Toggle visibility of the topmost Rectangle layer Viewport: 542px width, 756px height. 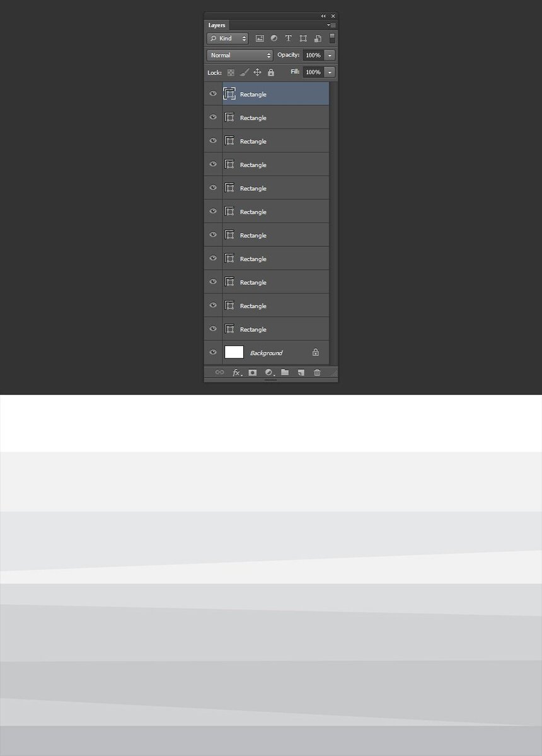pos(213,93)
